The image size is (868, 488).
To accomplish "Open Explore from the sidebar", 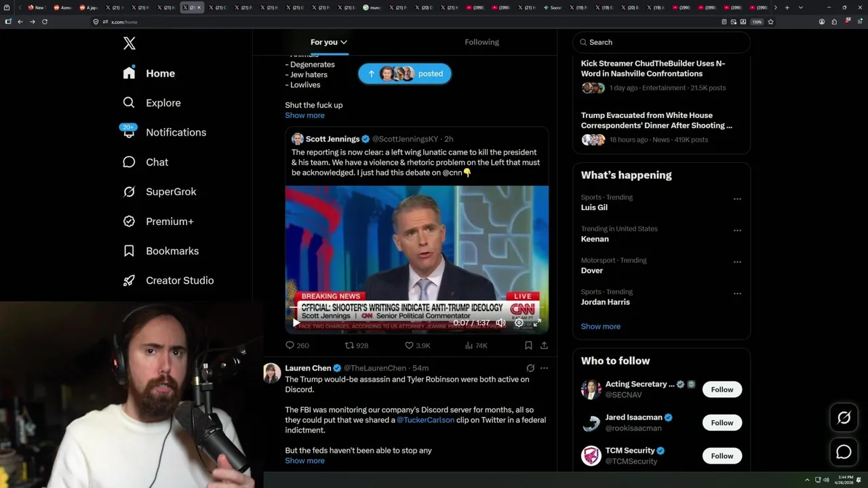I will pos(152,103).
